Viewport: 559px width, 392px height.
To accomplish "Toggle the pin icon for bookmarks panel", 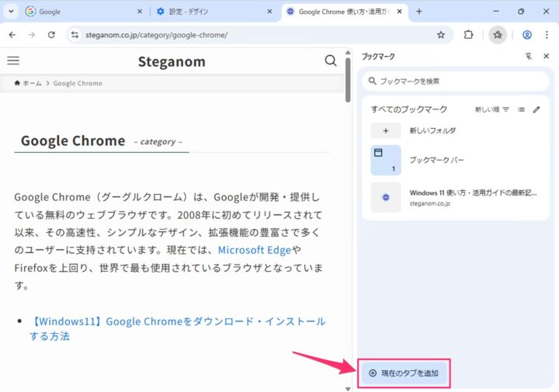I will [529, 57].
